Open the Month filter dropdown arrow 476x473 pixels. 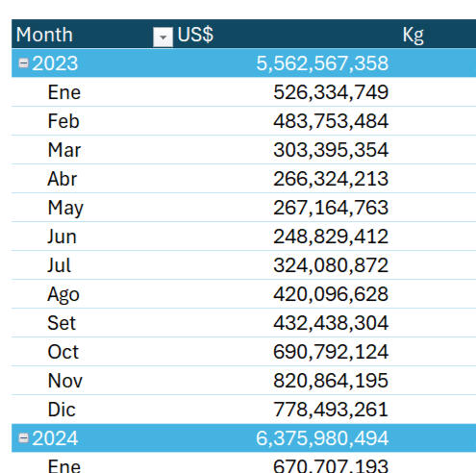pos(163,37)
